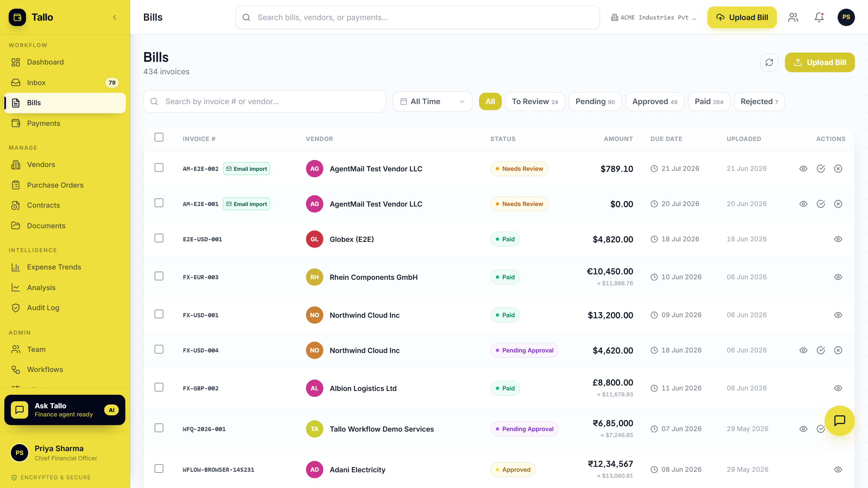Tick the FX-USD-001 row checkbox
The image size is (868, 488).
(159, 314)
